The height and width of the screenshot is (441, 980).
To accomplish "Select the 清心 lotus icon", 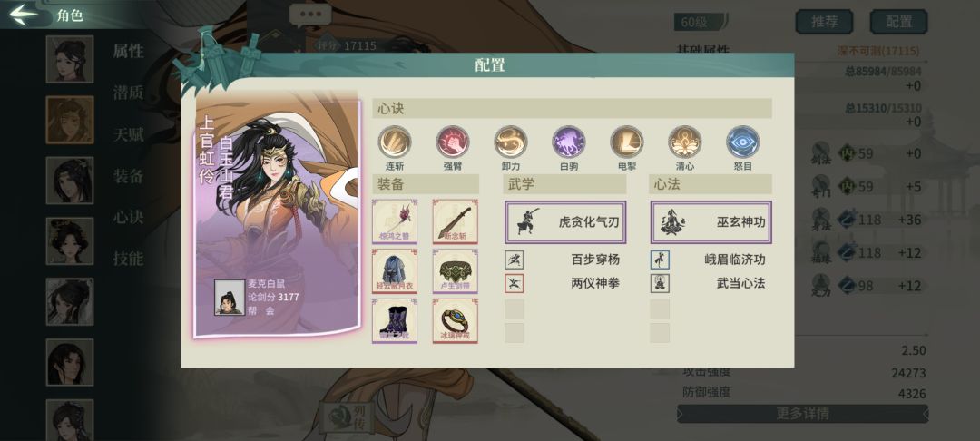I will tap(684, 142).
